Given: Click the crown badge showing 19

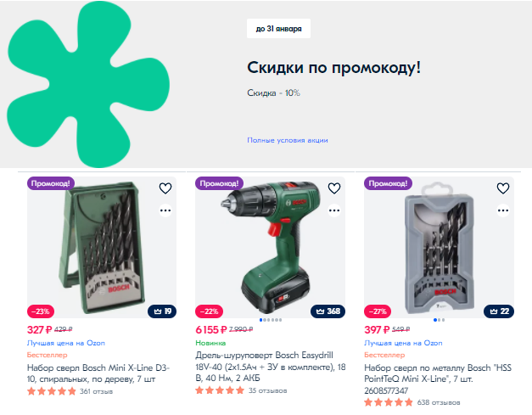Looking at the screenshot, I should pyautogui.click(x=162, y=311).
